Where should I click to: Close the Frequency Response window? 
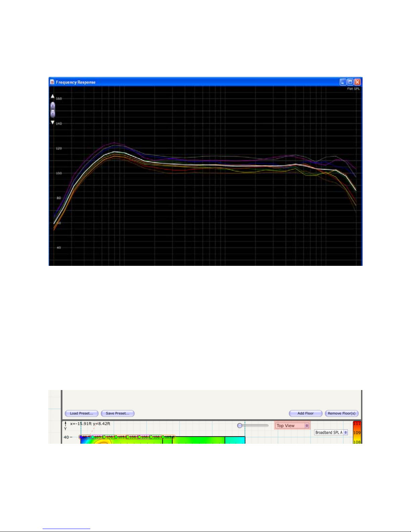point(357,82)
